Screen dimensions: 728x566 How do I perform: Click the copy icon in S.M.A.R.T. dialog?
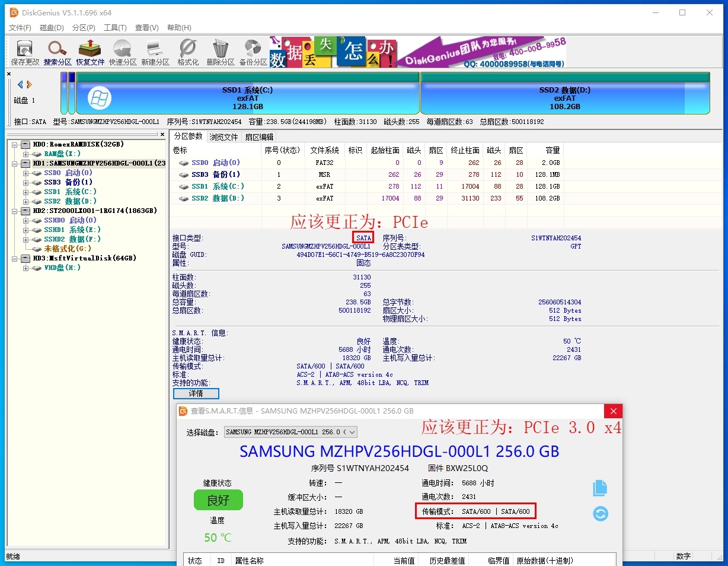(601, 488)
